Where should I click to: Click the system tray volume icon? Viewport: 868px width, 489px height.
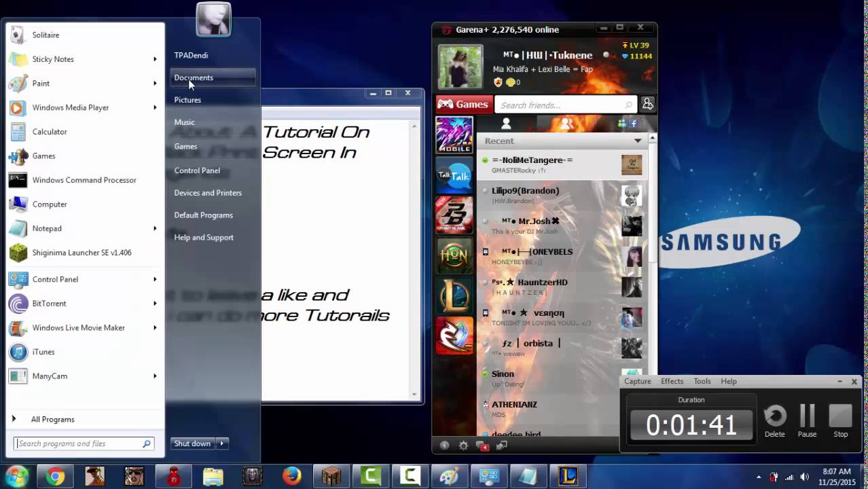[805, 477]
